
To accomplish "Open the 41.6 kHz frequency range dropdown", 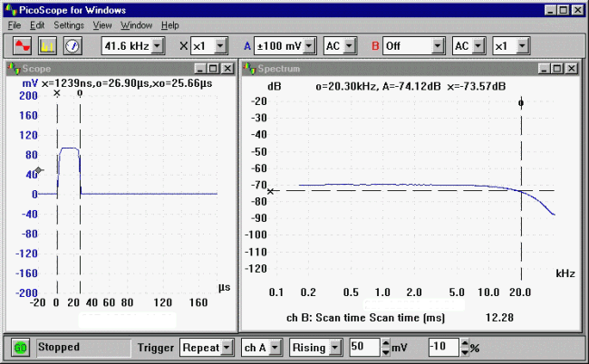I will tap(157, 45).
